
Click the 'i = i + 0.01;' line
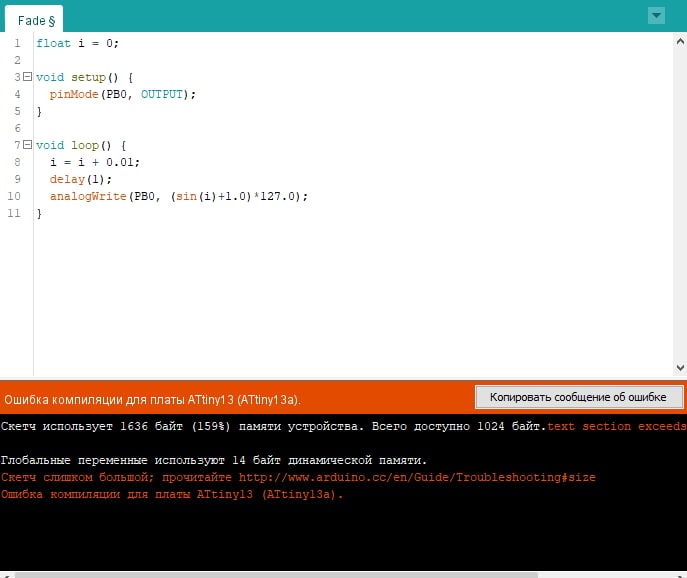pyautogui.click(x=94, y=162)
